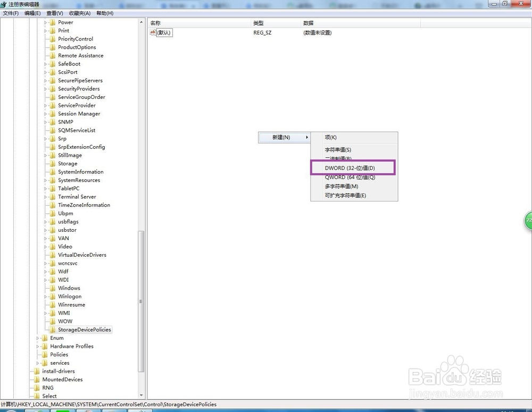The image size is (532, 412).
Task: Click the 数据 column header
Action: (x=361, y=23)
